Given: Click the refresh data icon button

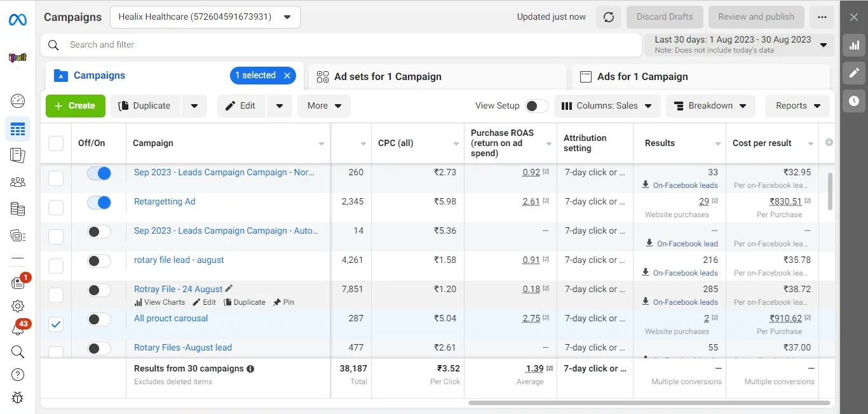Looking at the screenshot, I should [x=609, y=17].
